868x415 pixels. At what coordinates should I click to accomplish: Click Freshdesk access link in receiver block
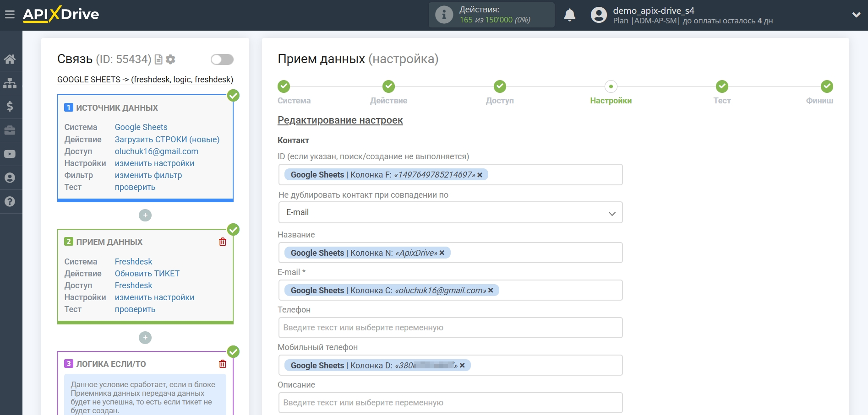tap(133, 286)
